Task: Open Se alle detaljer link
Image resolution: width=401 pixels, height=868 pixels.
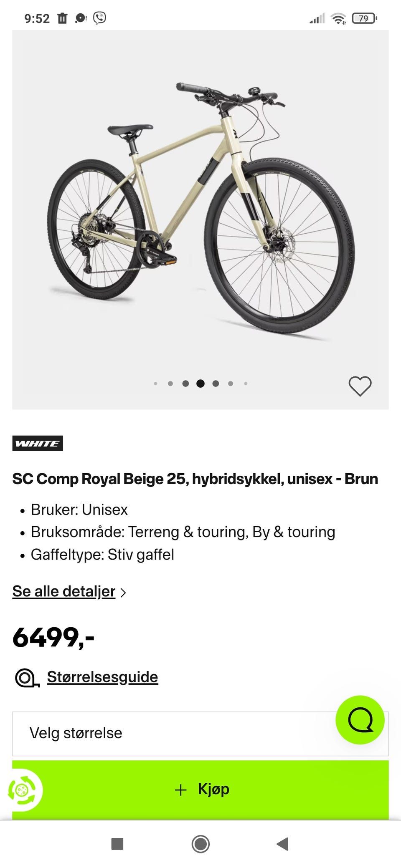Action: 64,591
